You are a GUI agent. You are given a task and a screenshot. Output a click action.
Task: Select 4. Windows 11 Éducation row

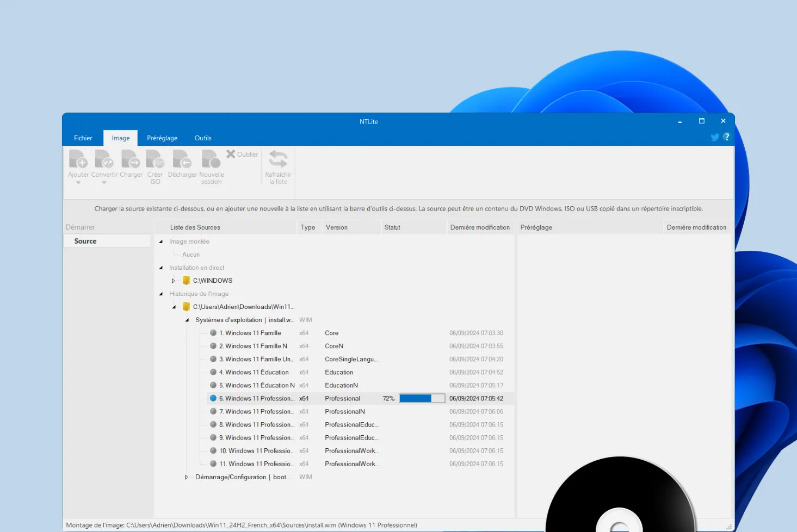[360, 372]
